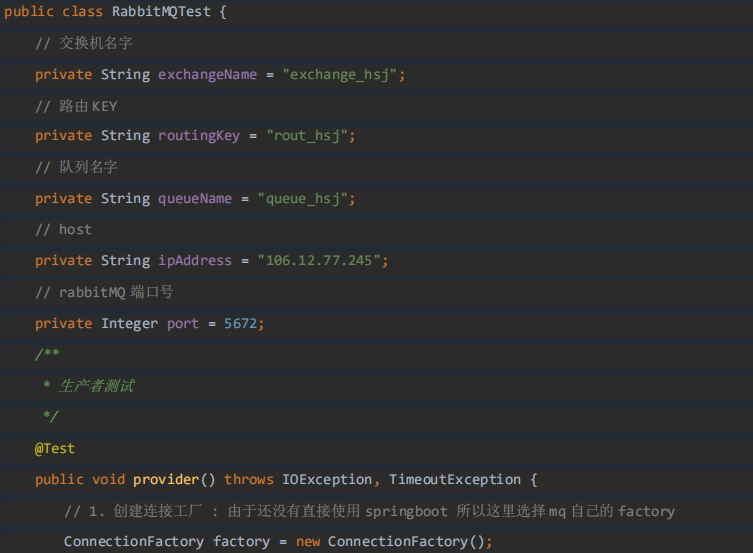
Task: Click the throws keyword
Action: click(x=249, y=480)
